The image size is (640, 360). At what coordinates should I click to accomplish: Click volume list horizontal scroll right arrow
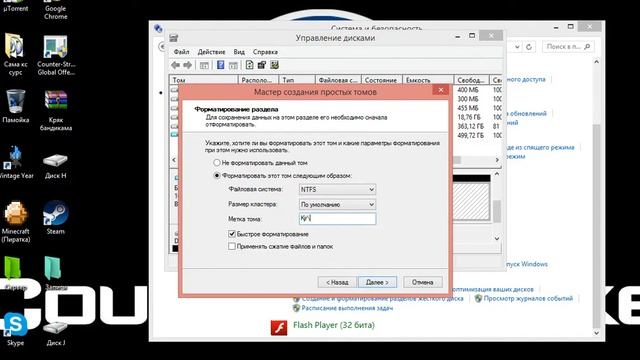coord(497,160)
